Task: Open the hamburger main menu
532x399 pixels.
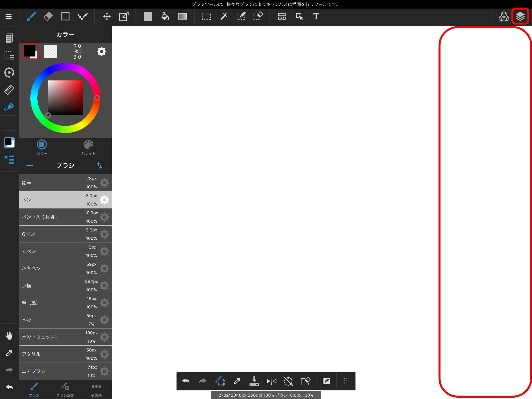Action: pyautogui.click(x=9, y=16)
